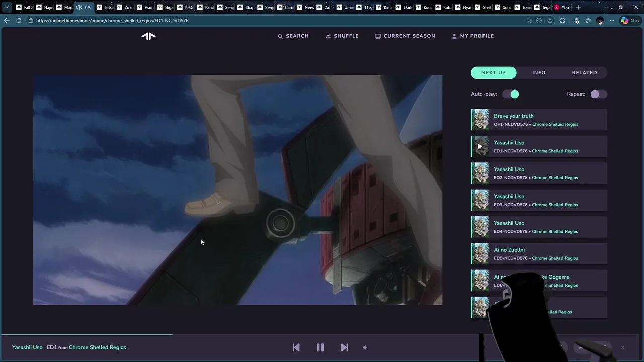The image size is (644, 362).
Task: Switch to the Info tab
Action: 539,73
